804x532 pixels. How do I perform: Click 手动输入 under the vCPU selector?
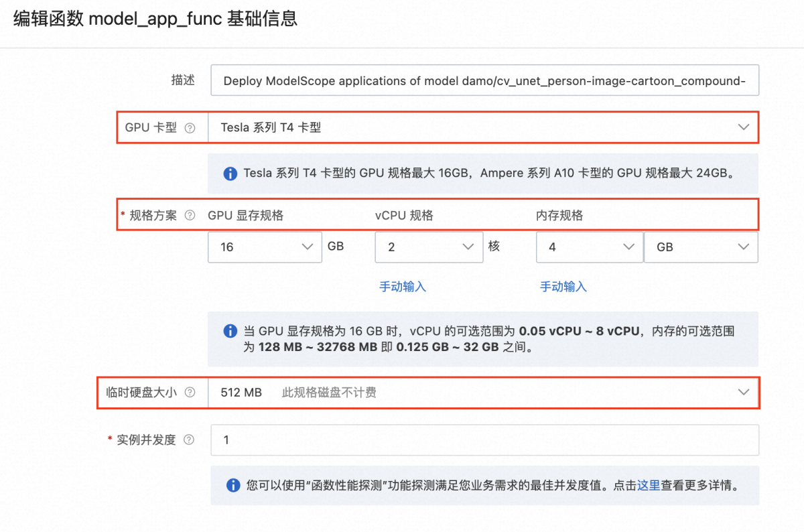pos(402,286)
